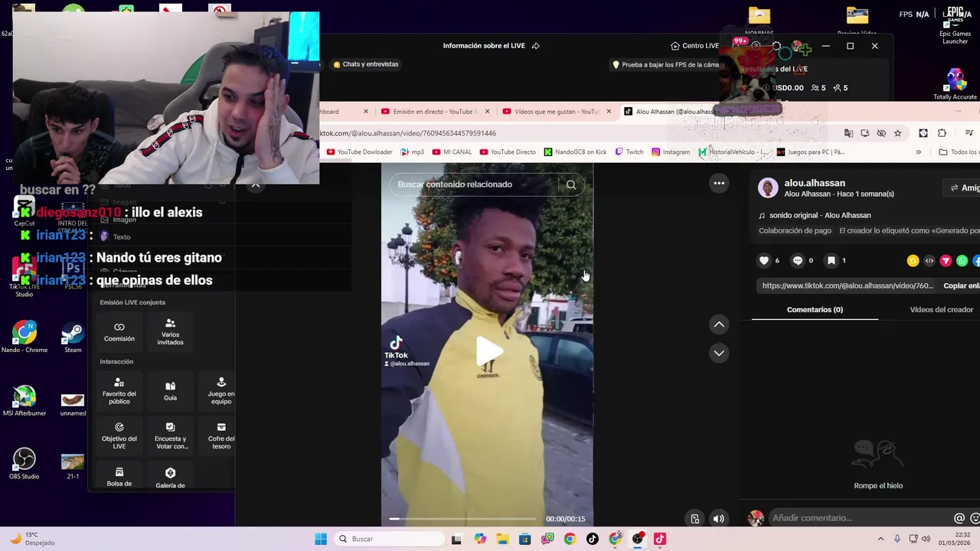Viewport: 980px width, 551px height.
Task: Get embed code via the embed icon
Action: point(929,261)
